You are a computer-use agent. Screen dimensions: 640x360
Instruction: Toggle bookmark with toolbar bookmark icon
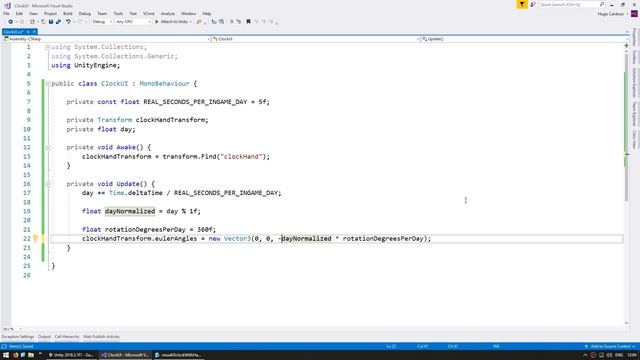[248, 22]
